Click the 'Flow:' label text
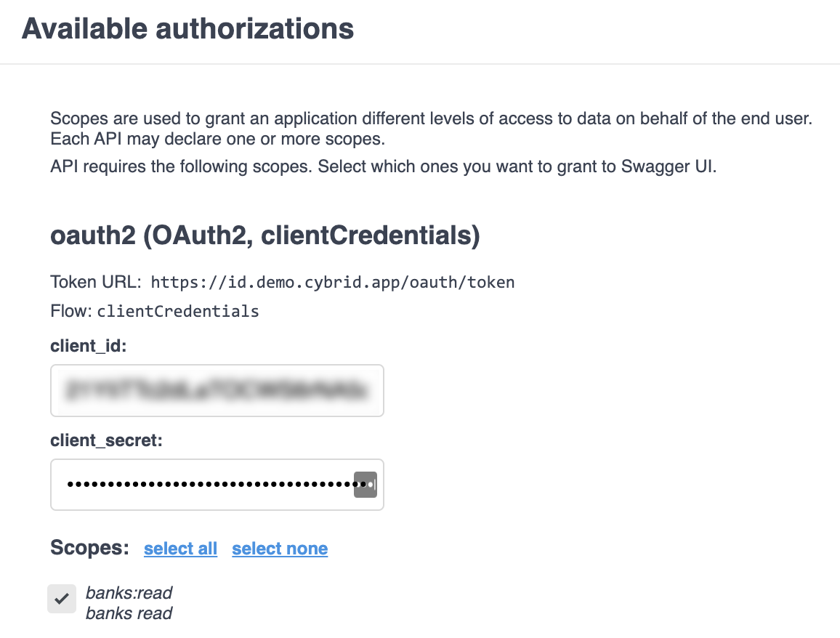This screenshot has width=840, height=638. 70,312
